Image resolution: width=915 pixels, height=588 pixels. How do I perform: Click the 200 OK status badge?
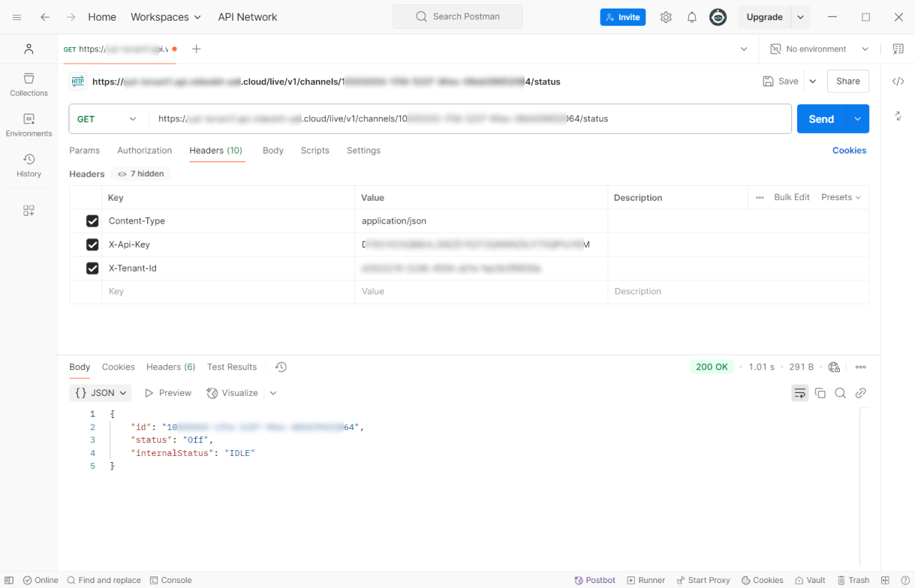point(712,367)
